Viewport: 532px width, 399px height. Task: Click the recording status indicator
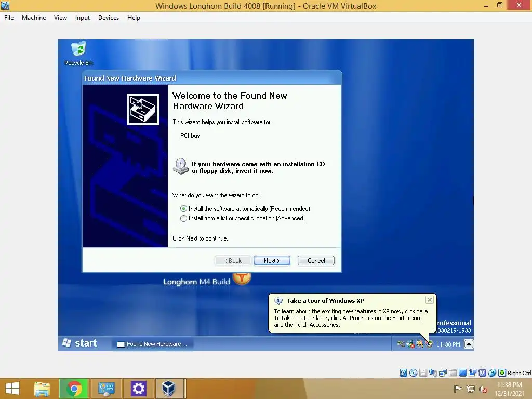[x=472, y=373]
